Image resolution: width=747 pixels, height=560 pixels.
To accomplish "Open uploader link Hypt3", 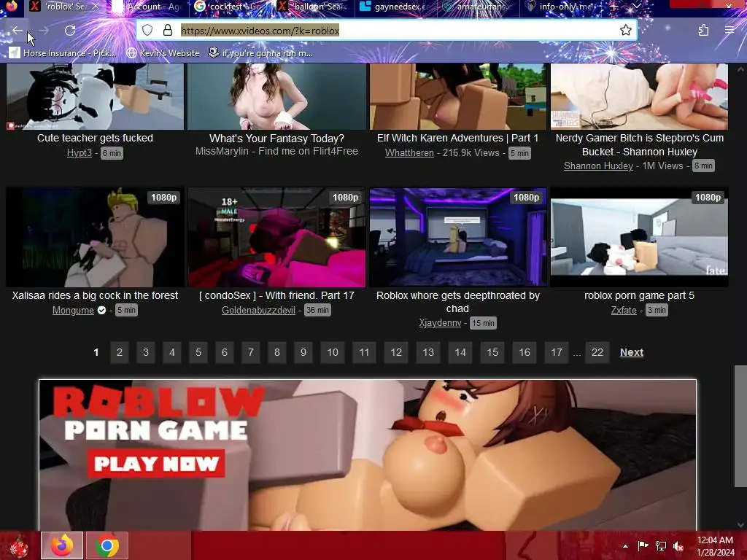I will 79,153.
